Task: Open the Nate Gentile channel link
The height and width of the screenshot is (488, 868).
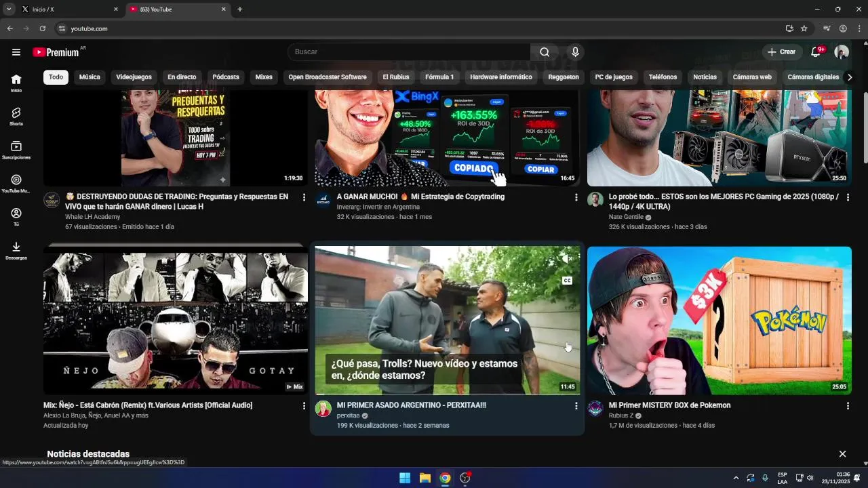Action: tap(626, 217)
